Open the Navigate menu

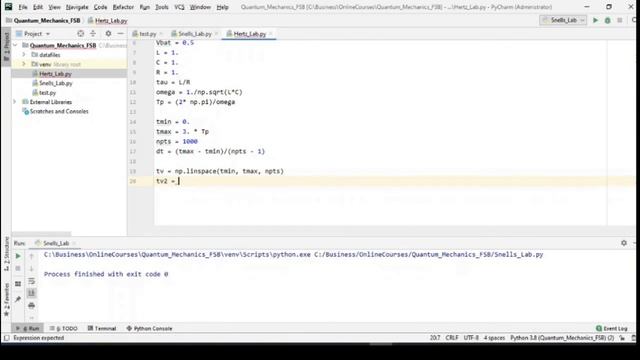(77, 7)
